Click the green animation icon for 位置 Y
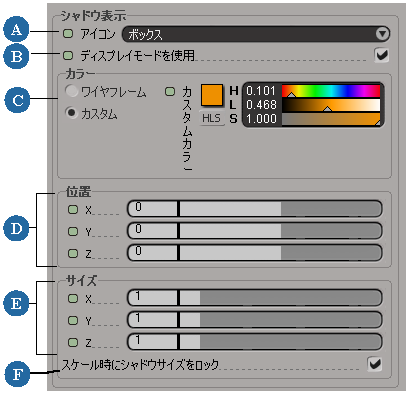The image size is (413, 396). click(x=73, y=231)
